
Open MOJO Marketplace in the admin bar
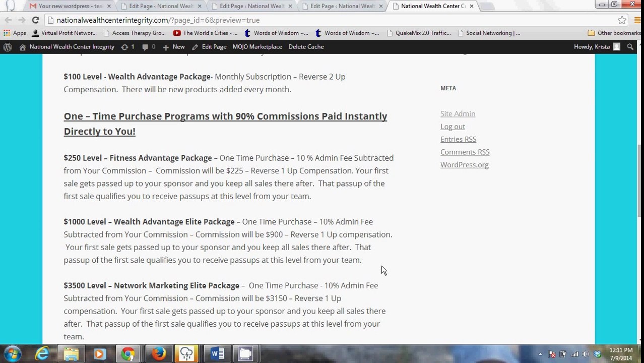[x=257, y=47]
